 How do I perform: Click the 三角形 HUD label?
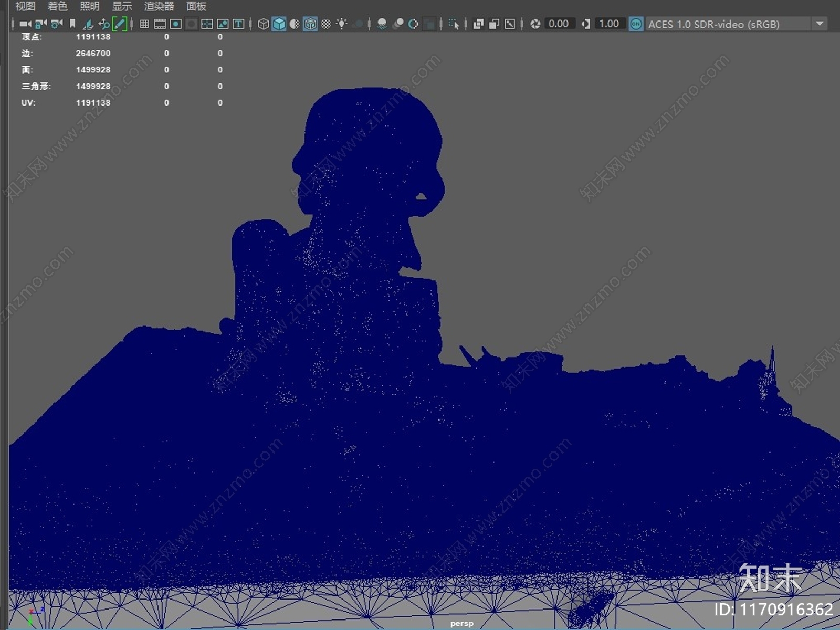[x=36, y=86]
